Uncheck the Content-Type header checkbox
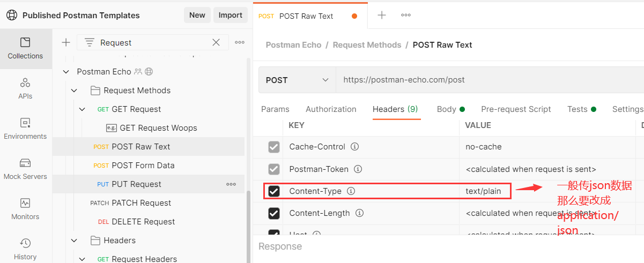The image size is (644, 263). click(x=274, y=191)
